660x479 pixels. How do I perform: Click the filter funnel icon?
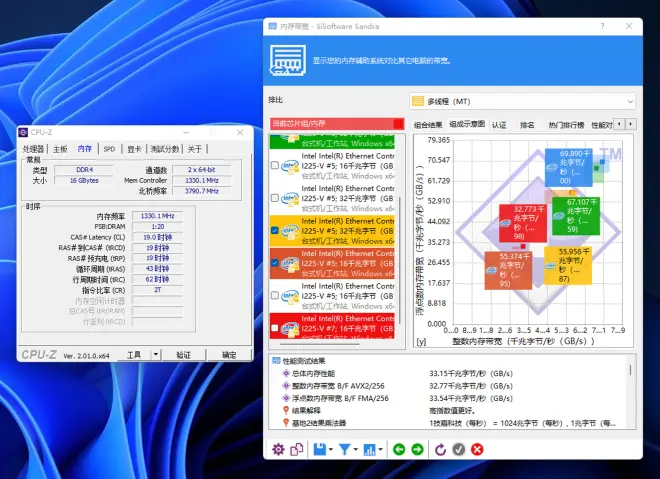point(345,449)
